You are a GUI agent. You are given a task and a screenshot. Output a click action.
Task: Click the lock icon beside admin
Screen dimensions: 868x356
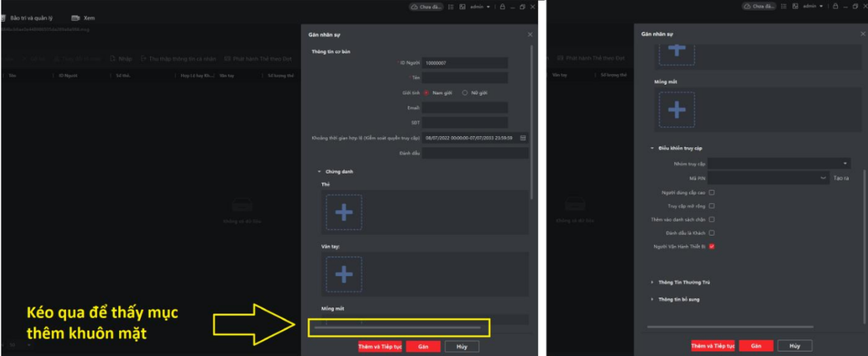pyautogui.click(x=502, y=7)
